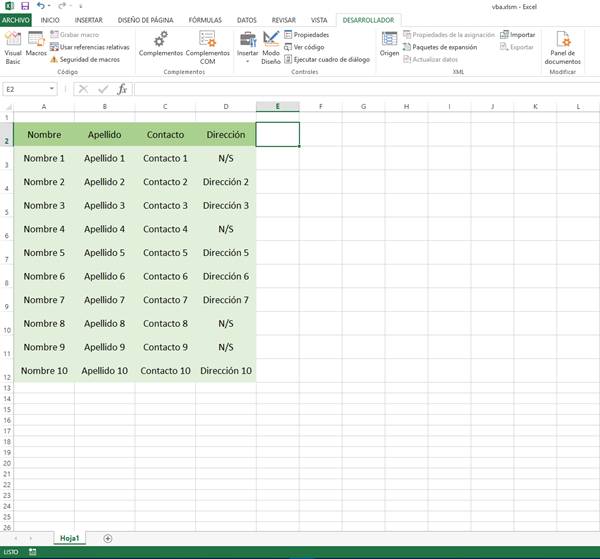Select the Hoja1 sheet tab

coord(70,538)
